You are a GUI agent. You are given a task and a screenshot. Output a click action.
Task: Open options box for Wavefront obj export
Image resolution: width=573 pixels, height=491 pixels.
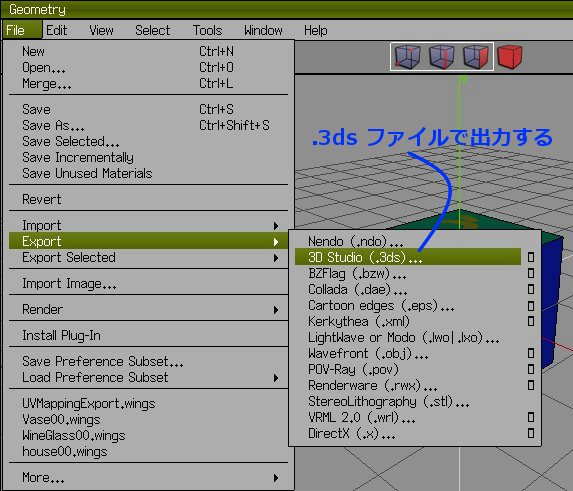point(531,353)
